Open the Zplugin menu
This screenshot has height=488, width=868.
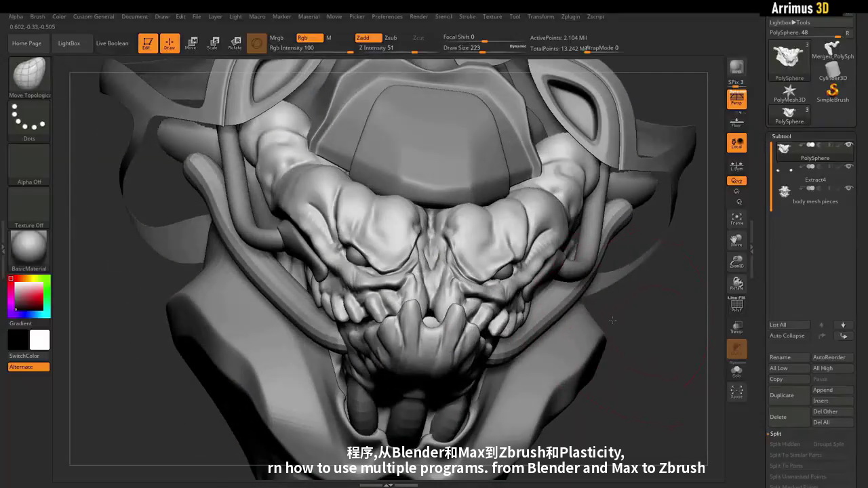coord(570,16)
